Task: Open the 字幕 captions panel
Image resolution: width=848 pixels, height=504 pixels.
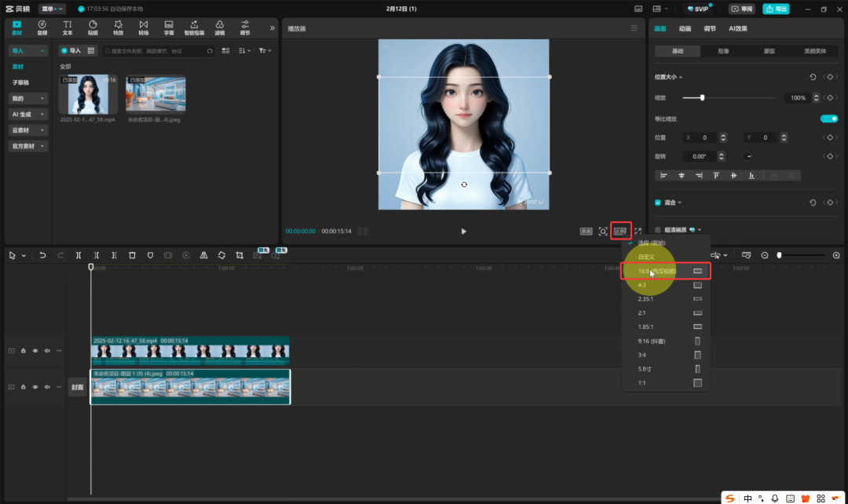Action: coord(169,27)
